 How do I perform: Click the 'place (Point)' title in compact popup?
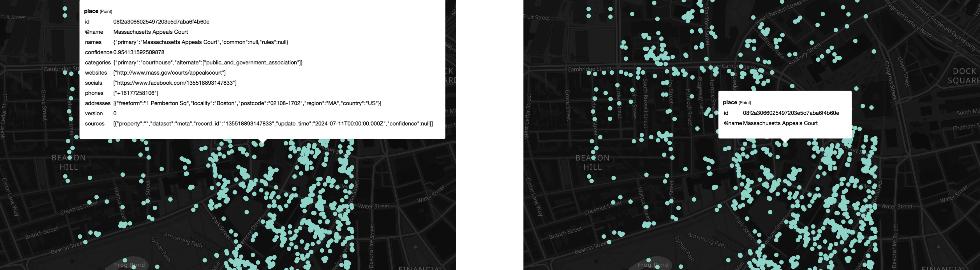(x=737, y=102)
